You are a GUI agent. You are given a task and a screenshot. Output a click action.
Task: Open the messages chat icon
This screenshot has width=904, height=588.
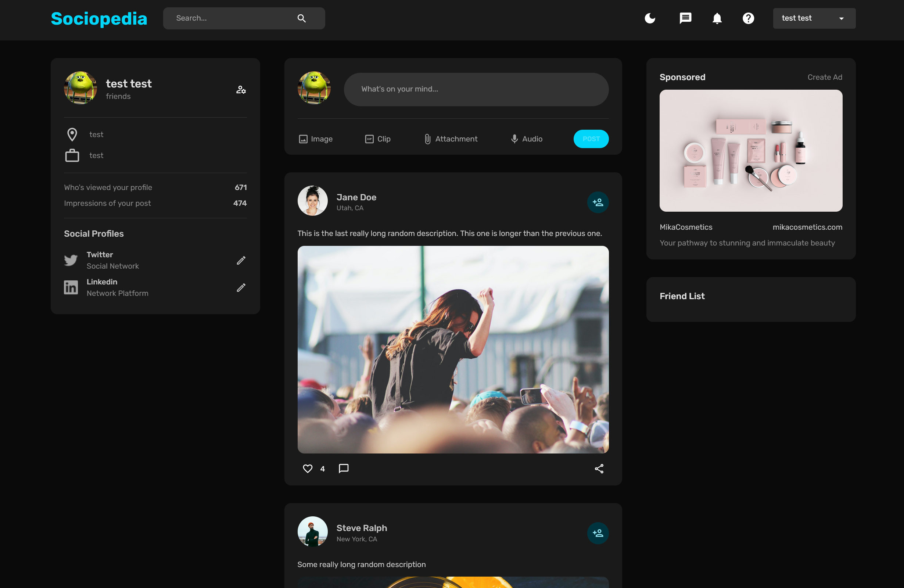click(685, 18)
